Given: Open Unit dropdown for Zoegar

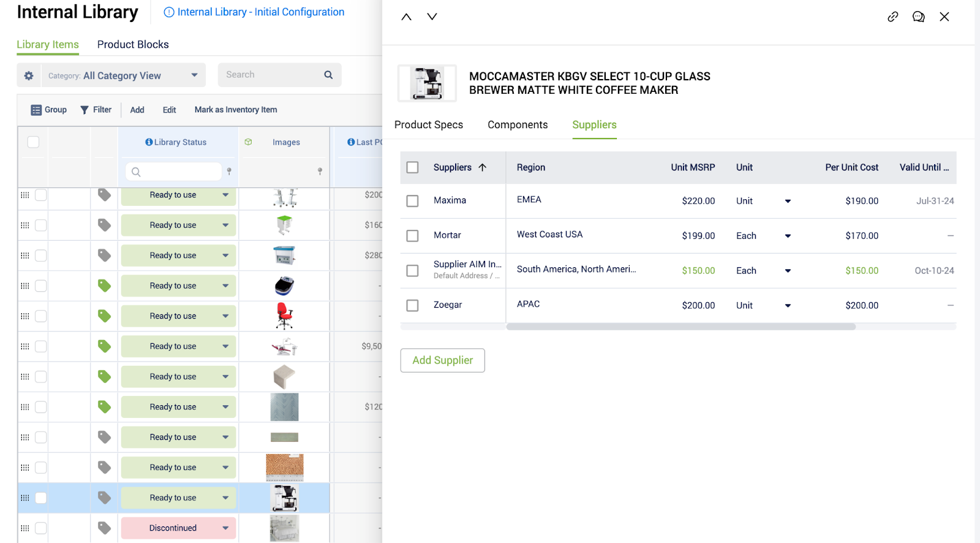Looking at the screenshot, I should pyautogui.click(x=788, y=306).
